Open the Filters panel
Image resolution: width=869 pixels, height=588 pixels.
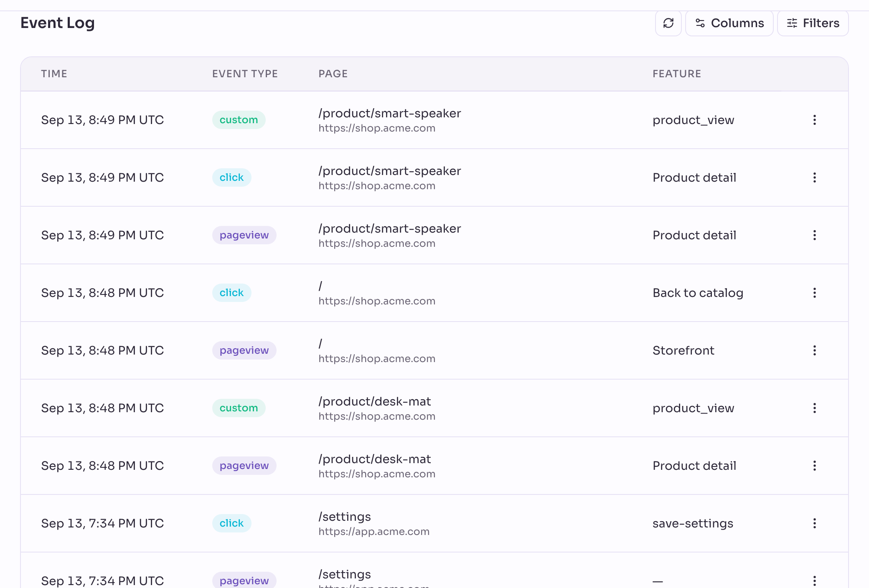pyautogui.click(x=813, y=23)
